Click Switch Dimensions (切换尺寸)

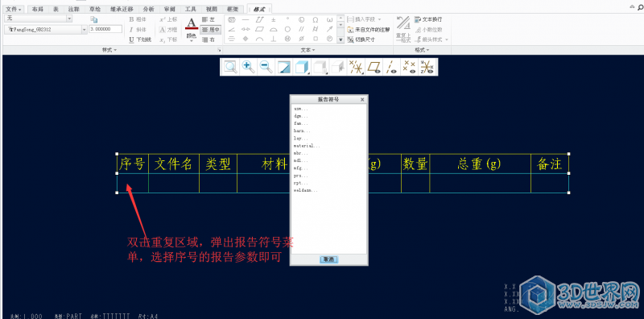[361, 40]
